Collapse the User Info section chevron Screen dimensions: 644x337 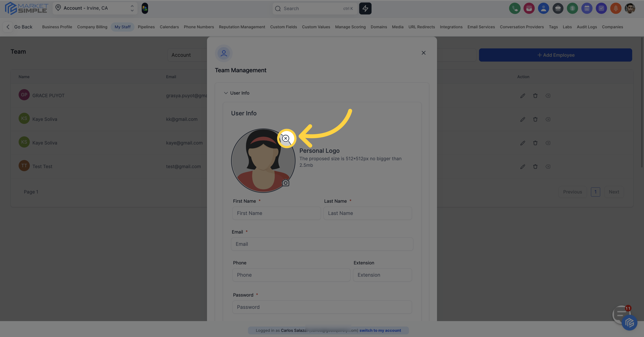point(226,93)
